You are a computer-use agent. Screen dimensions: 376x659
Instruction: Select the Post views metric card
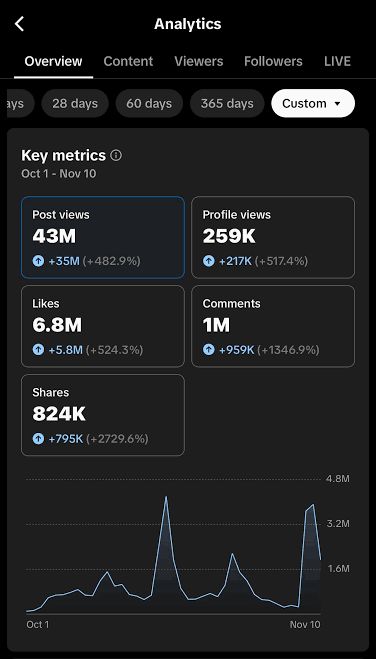click(x=103, y=237)
